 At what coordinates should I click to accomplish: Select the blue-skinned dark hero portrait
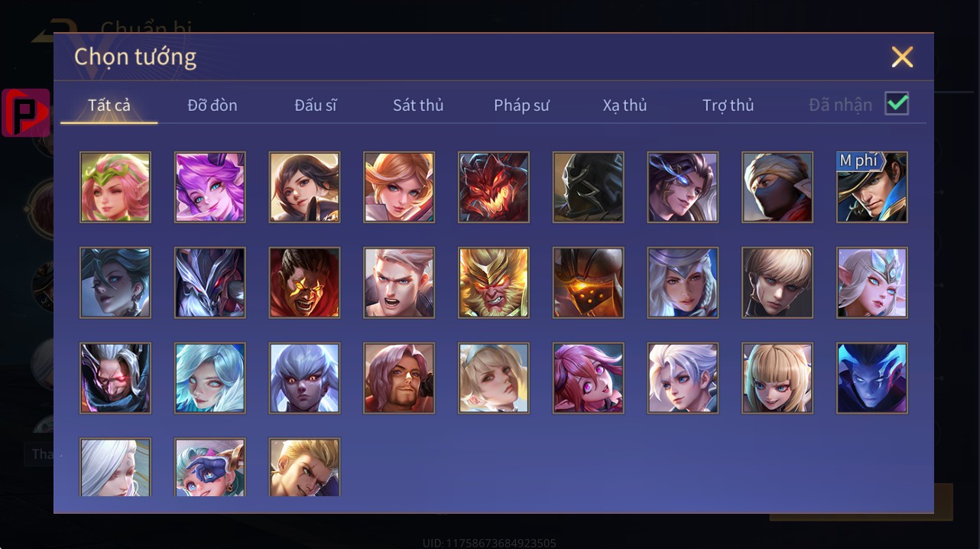click(872, 378)
